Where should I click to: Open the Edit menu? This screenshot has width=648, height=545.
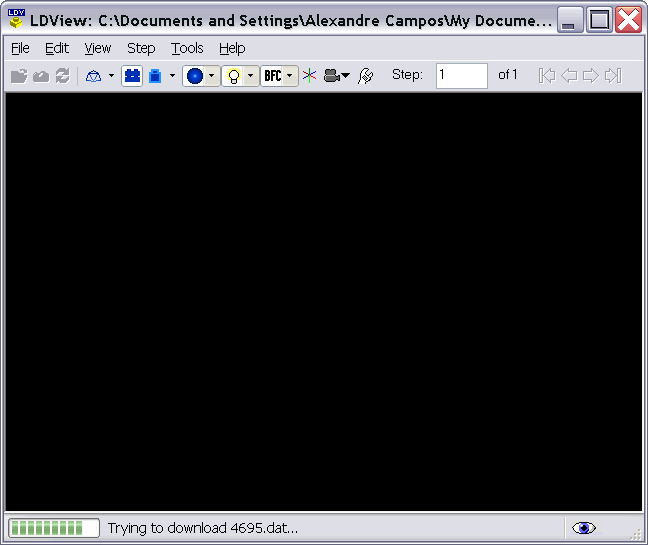click(57, 48)
